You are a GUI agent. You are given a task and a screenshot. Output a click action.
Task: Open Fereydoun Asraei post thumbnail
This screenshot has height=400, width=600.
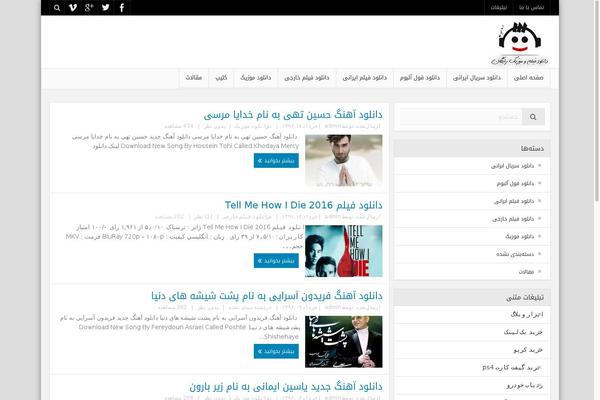coord(344,342)
